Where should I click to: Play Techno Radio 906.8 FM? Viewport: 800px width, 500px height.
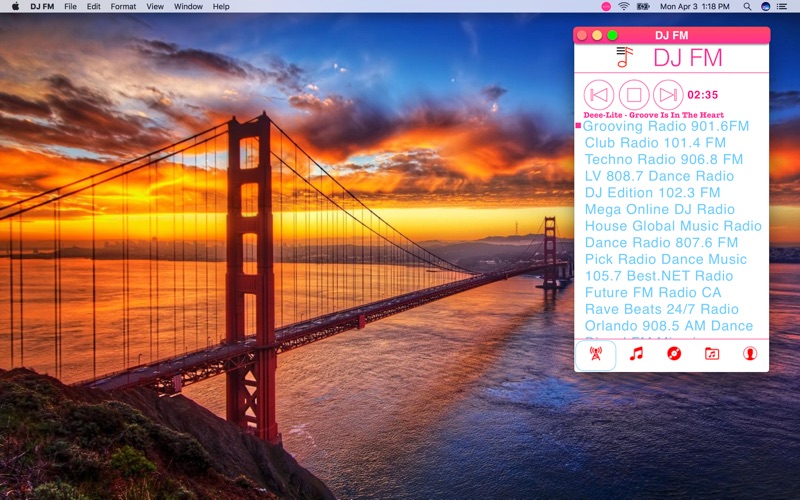pyautogui.click(x=664, y=159)
